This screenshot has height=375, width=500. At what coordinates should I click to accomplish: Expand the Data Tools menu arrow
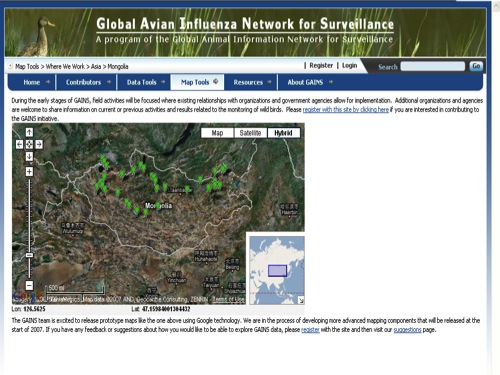coord(163,82)
